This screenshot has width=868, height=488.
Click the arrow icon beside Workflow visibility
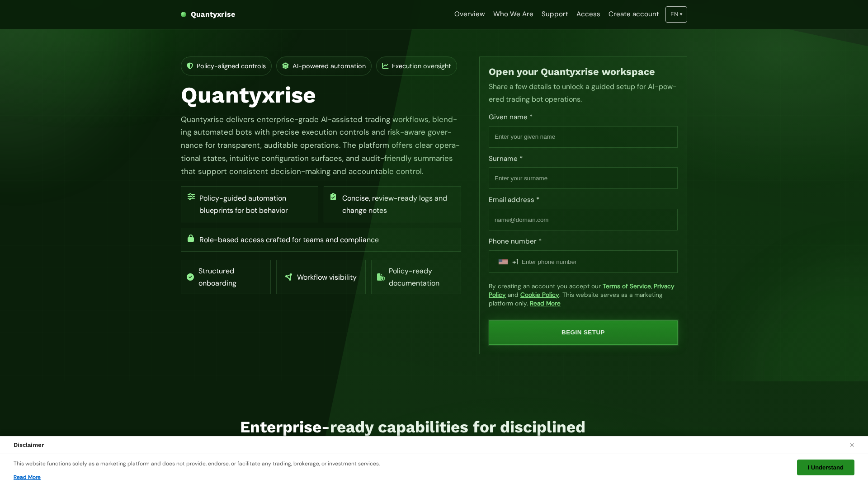(288, 277)
